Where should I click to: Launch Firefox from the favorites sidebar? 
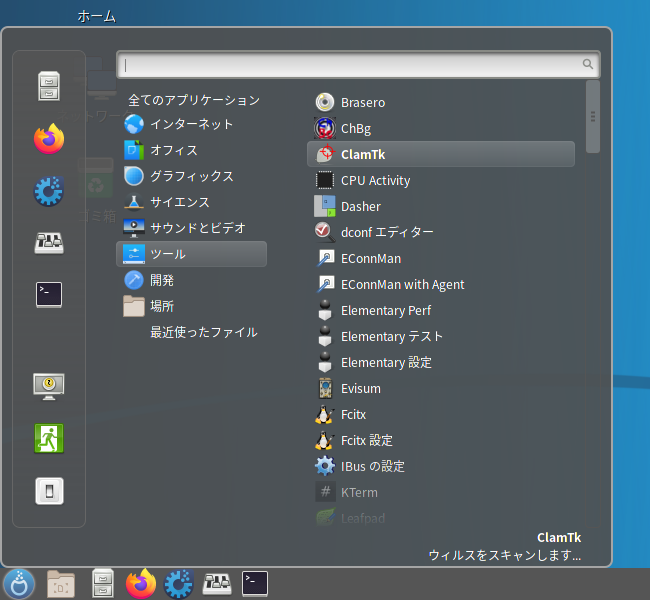coord(49,139)
